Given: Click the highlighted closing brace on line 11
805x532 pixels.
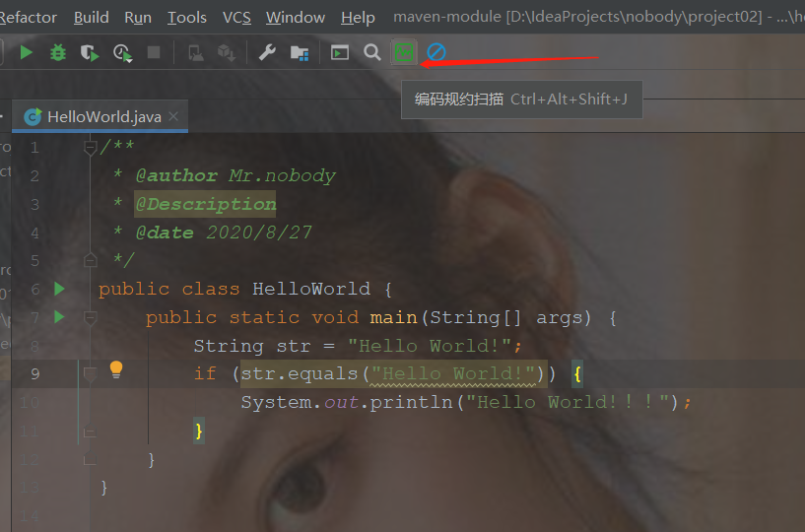Looking at the screenshot, I should tap(199, 431).
